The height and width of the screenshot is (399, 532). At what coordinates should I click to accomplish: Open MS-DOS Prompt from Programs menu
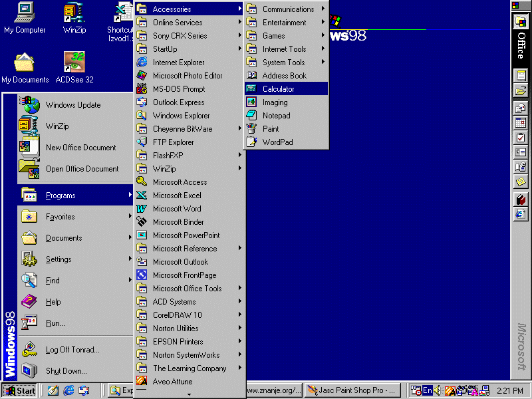click(190, 89)
